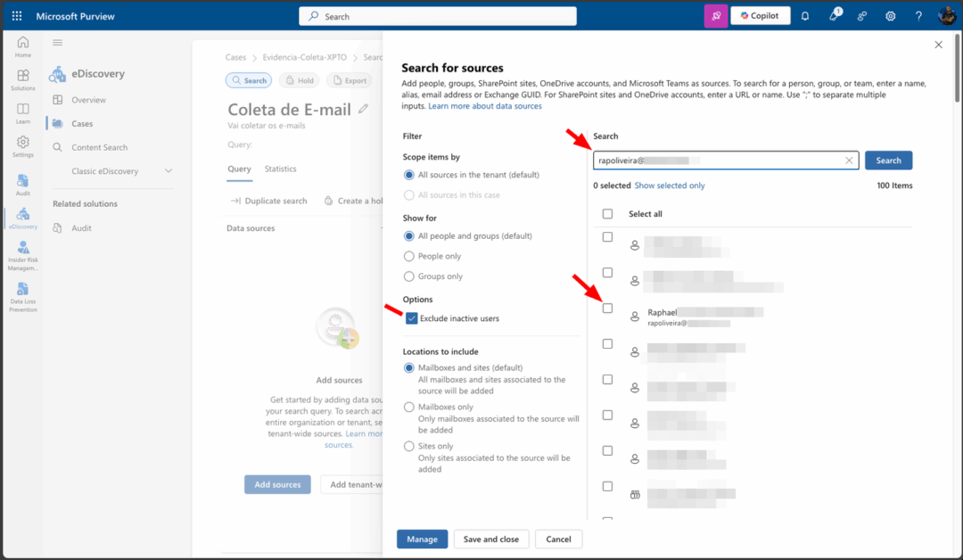Image resolution: width=963 pixels, height=560 pixels.
Task: Select All people and groups radio
Action: point(409,235)
